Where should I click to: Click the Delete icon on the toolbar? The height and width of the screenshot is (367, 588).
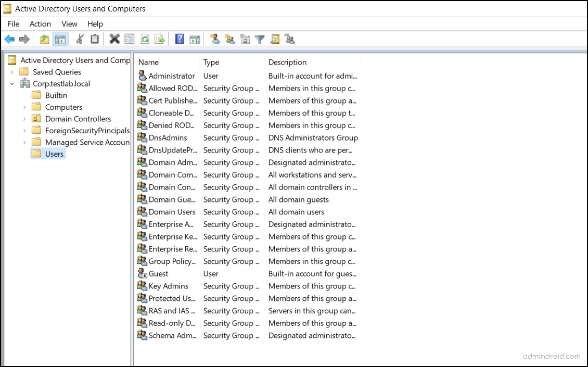point(114,39)
